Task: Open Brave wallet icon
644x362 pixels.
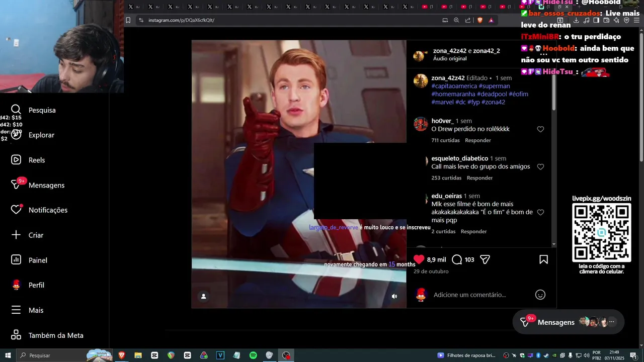Action: click(606, 20)
